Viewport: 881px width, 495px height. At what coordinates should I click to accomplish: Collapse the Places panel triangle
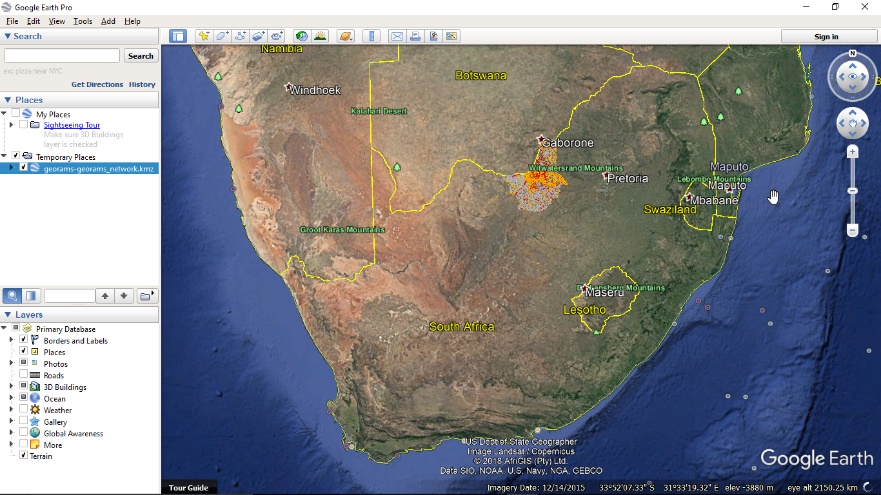[x=7, y=99]
